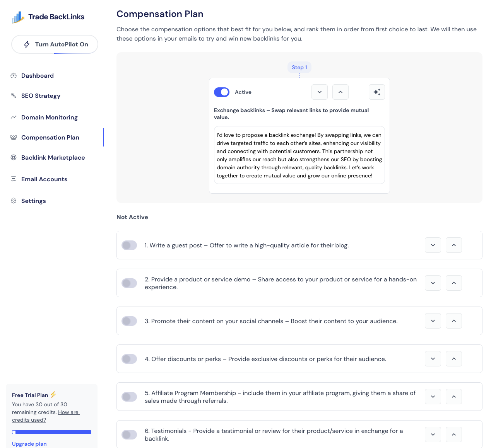Click the Trade BackLinks logo icon
The image size is (491, 448).
pos(18,17)
